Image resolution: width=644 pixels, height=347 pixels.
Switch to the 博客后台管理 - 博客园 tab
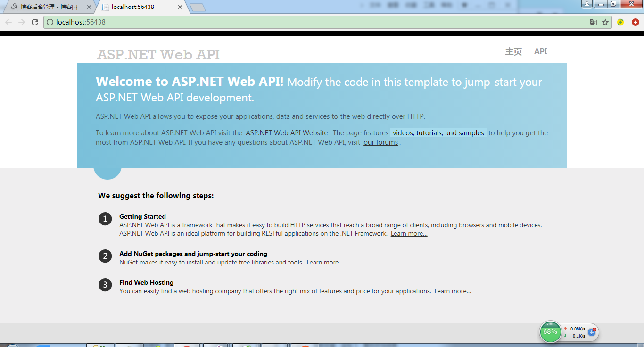click(49, 7)
